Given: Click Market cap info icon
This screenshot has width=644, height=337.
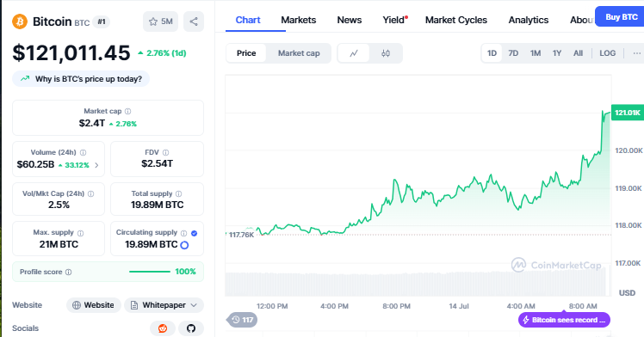Looking at the screenshot, I should 127,111.
